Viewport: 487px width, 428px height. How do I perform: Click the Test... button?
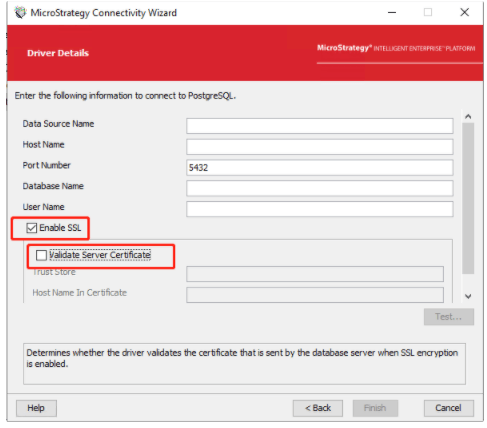449,317
